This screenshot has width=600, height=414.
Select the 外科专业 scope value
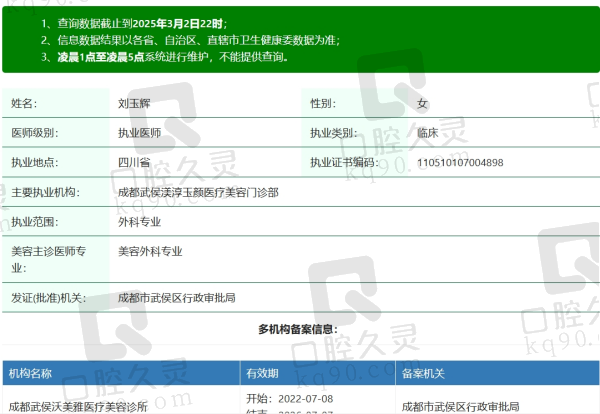pyautogui.click(x=139, y=222)
